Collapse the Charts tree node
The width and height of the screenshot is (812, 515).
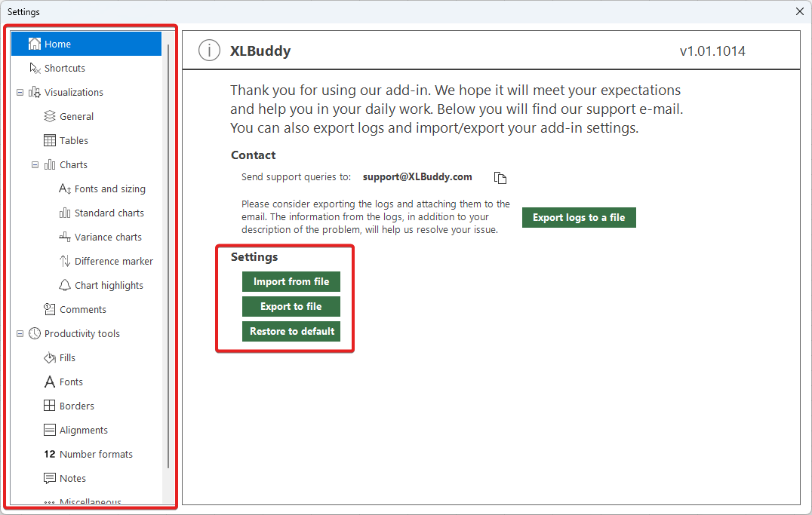click(35, 164)
